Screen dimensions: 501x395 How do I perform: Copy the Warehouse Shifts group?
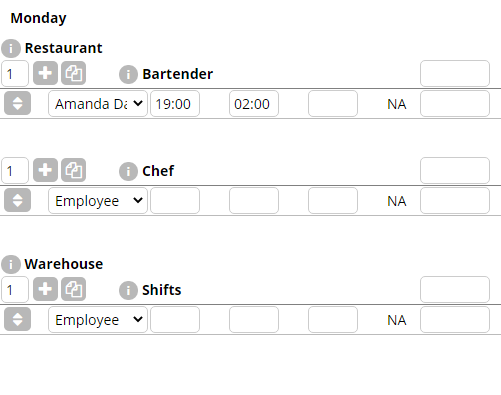tap(74, 289)
